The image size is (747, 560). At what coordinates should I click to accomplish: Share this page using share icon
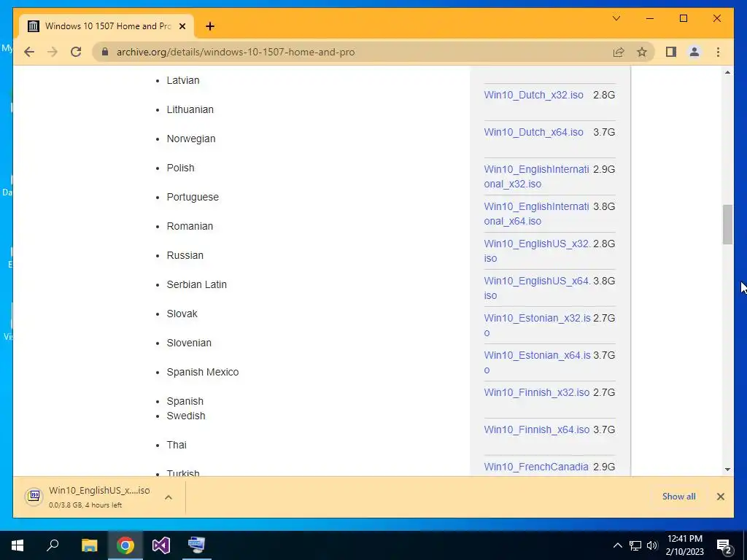click(619, 52)
